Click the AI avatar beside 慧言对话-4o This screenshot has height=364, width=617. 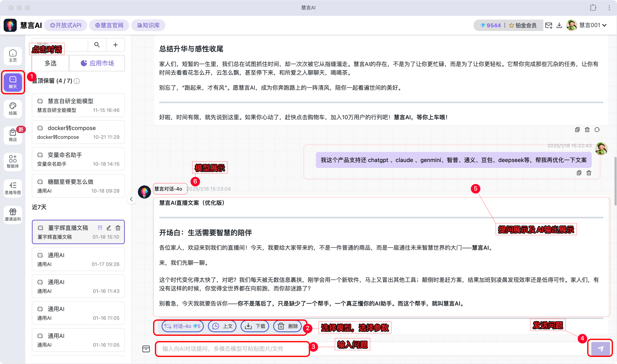tap(144, 192)
